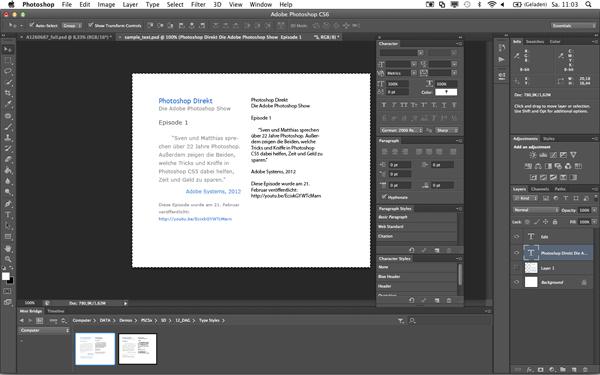The height and width of the screenshot is (375, 600).
Task: Add layer style fx in Layers panel
Action: coord(530,370)
